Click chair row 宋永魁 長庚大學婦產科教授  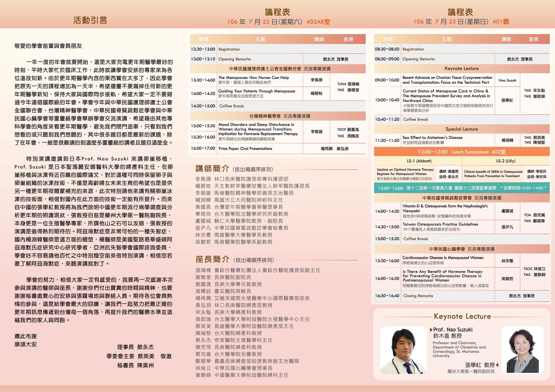tap(229, 312)
